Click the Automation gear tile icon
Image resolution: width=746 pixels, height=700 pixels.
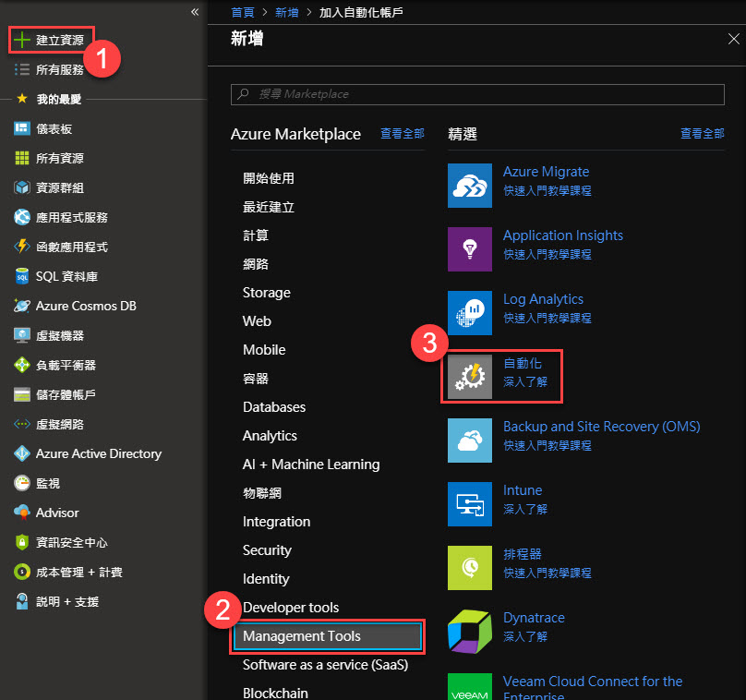click(470, 377)
